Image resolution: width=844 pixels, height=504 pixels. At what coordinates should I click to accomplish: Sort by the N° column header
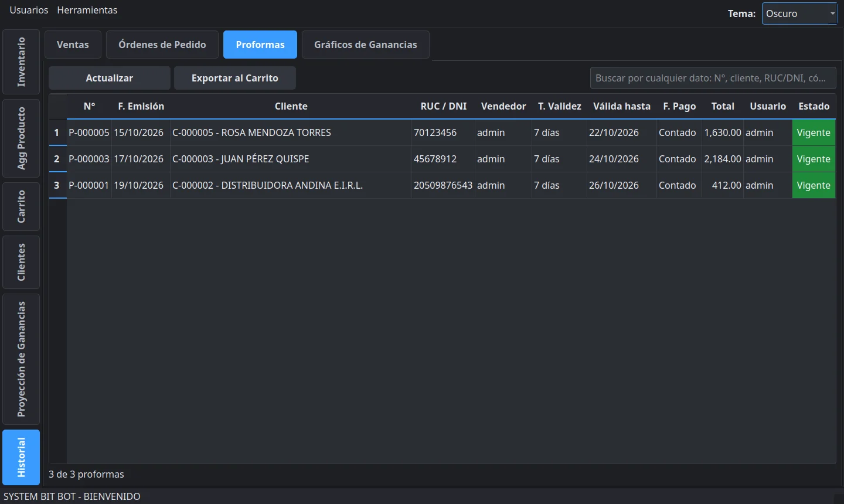point(89,106)
